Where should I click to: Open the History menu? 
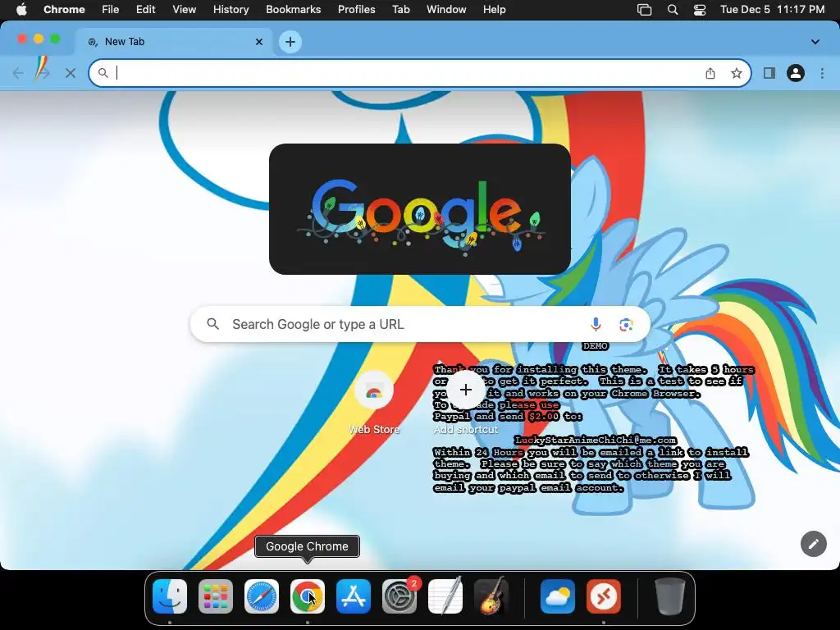[x=231, y=10]
